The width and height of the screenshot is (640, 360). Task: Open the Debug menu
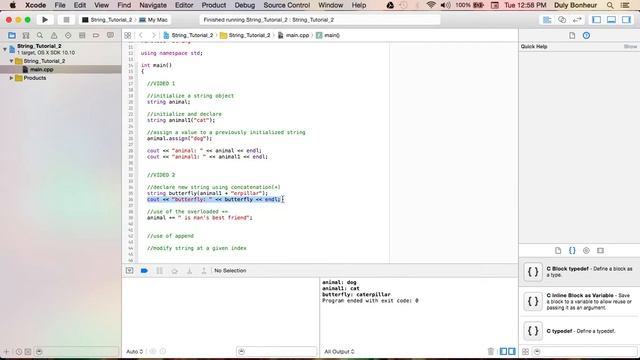[244, 5]
